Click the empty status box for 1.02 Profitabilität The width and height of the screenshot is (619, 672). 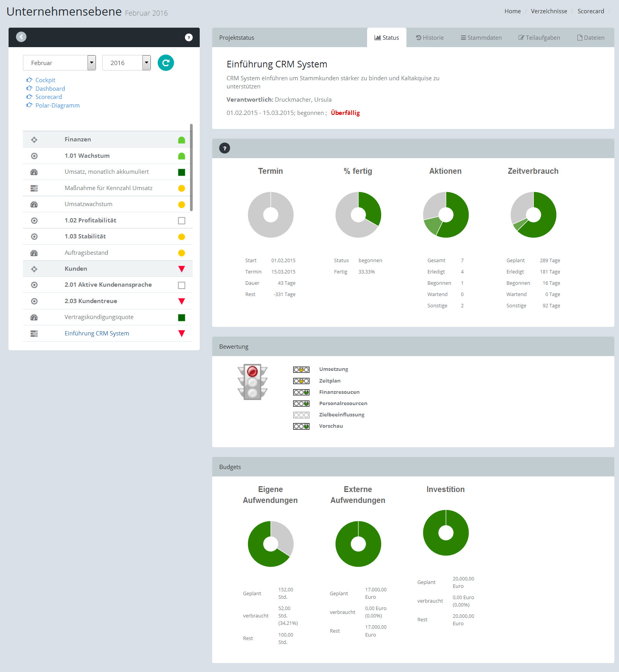click(x=181, y=221)
